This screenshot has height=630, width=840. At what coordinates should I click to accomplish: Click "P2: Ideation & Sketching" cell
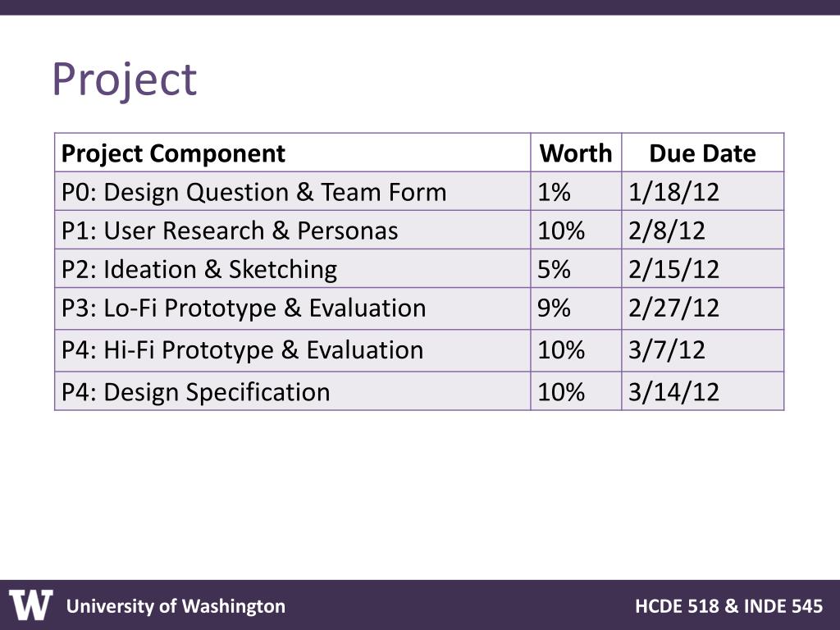pos(199,269)
